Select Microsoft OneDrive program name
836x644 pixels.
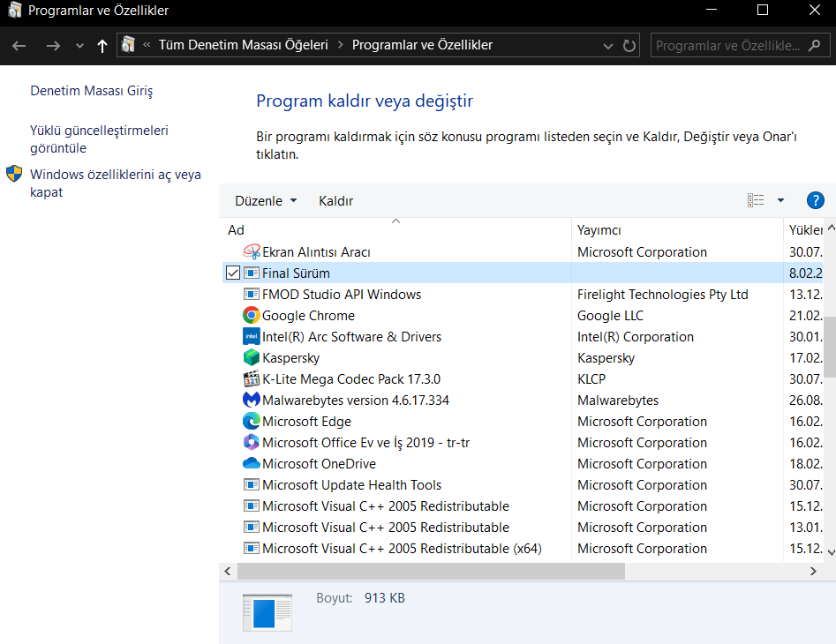click(319, 463)
